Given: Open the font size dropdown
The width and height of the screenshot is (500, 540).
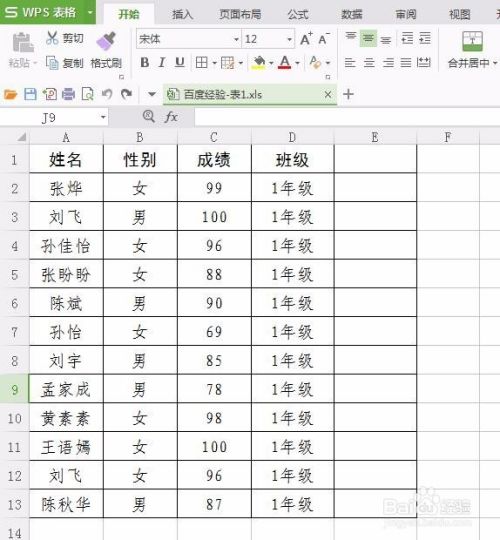Looking at the screenshot, I should [290, 39].
